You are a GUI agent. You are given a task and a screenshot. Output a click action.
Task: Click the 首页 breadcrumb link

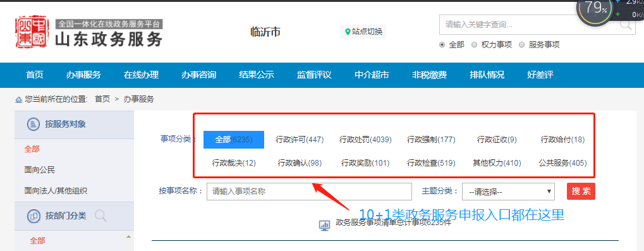tap(102, 99)
